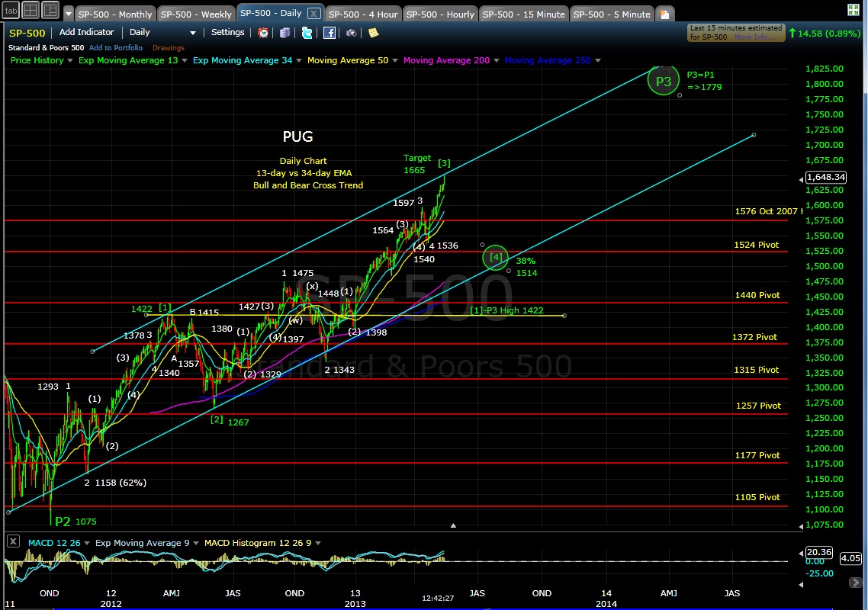Image resolution: width=868 pixels, height=610 pixels.
Task: Take chart snapshot with camera icon
Action: pos(351,33)
